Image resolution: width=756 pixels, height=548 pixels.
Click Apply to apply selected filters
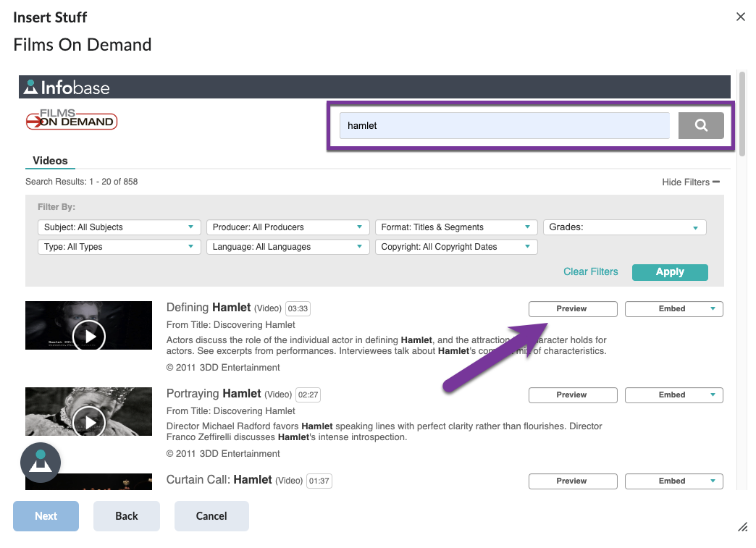coord(669,271)
